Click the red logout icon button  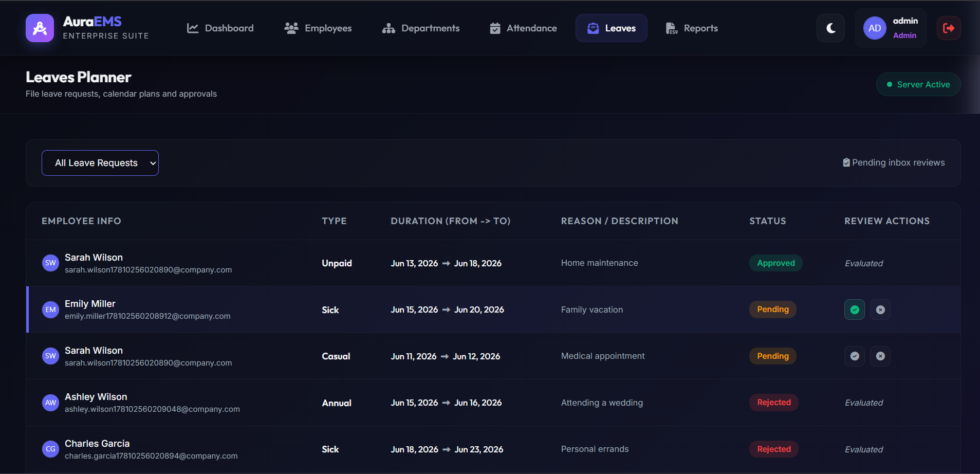[949, 28]
